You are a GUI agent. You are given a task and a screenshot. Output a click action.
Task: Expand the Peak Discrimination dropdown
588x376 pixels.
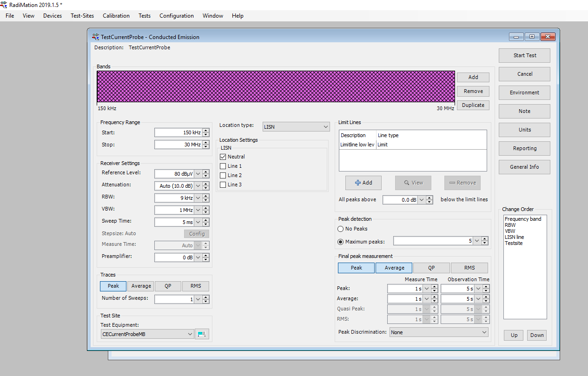tap(439, 332)
